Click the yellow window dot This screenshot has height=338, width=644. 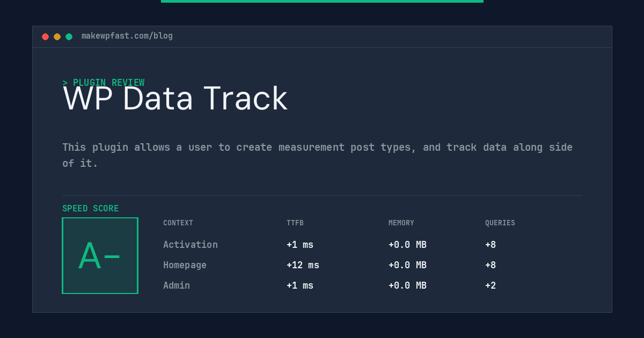[x=57, y=36]
